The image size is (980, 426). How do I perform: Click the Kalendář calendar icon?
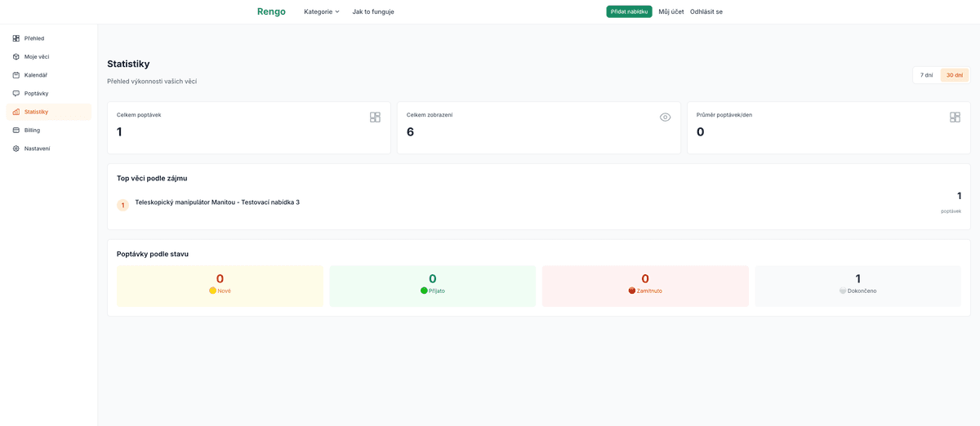[x=16, y=75]
